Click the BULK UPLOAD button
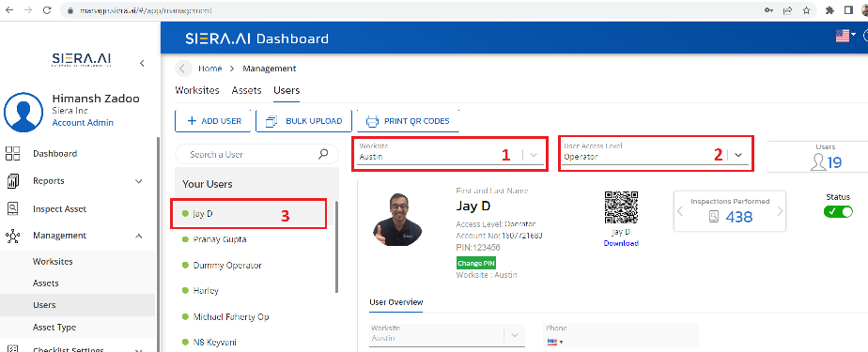The height and width of the screenshot is (352, 868). click(304, 121)
